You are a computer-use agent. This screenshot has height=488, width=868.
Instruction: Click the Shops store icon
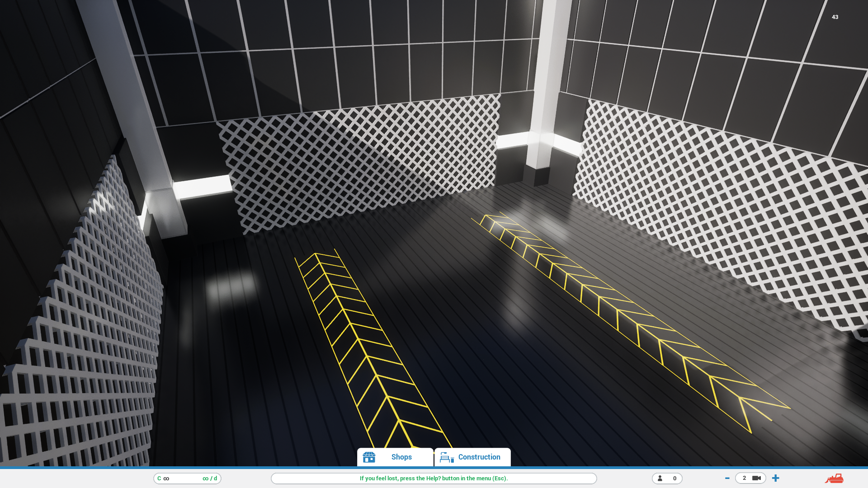(369, 457)
